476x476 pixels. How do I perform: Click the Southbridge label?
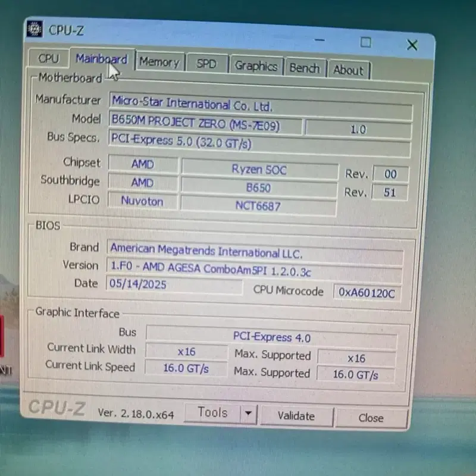70,180
